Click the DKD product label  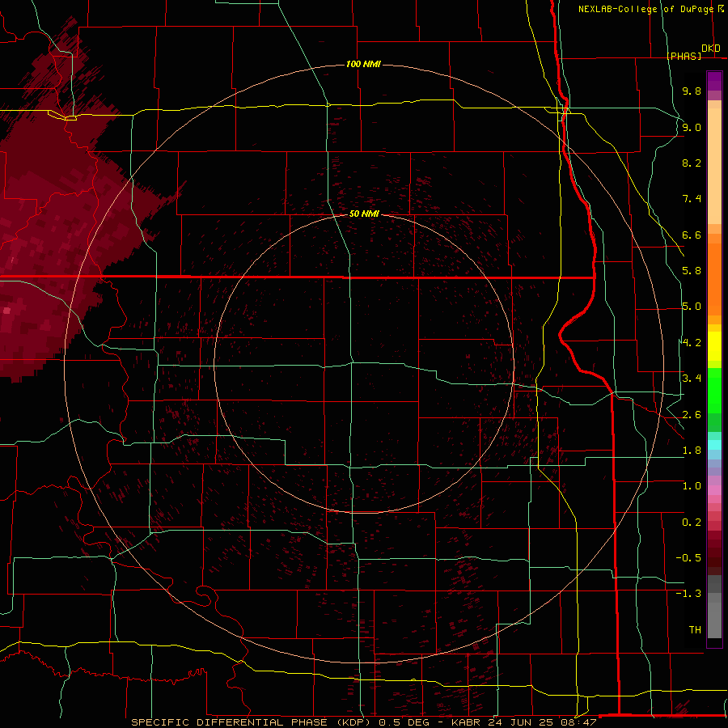(710, 49)
